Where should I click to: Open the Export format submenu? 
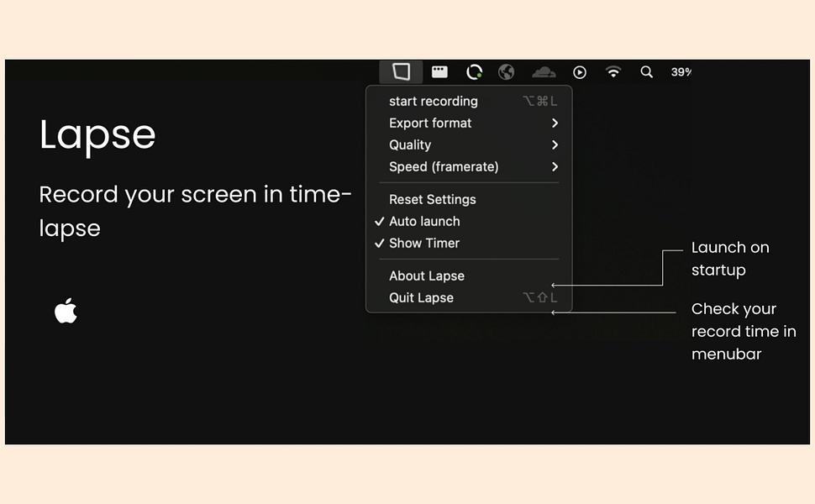point(469,123)
